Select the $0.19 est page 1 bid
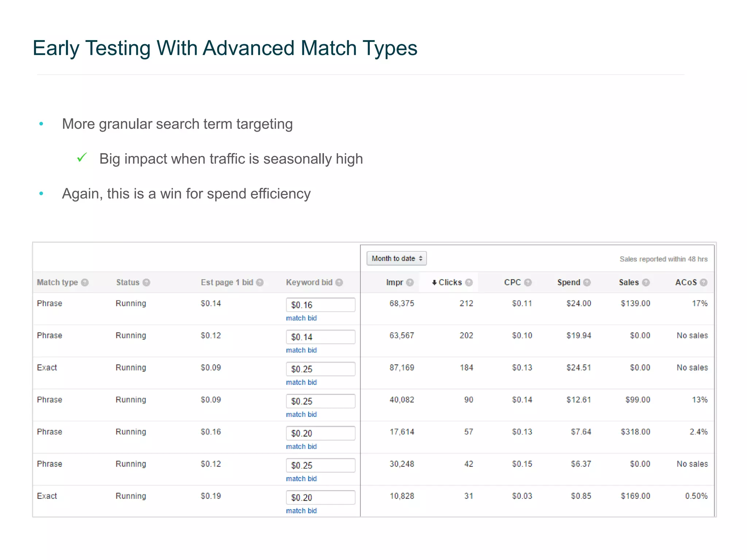The height and width of the screenshot is (560, 747). (x=211, y=496)
